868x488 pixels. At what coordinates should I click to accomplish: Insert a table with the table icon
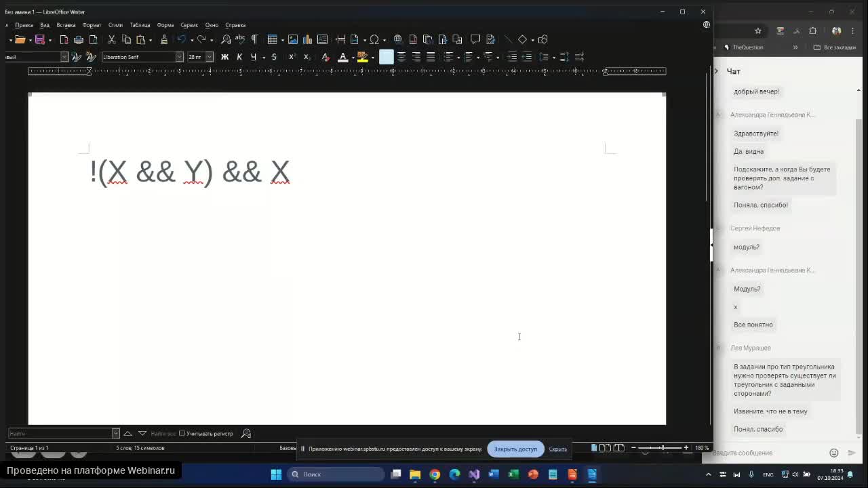[272, 39]
